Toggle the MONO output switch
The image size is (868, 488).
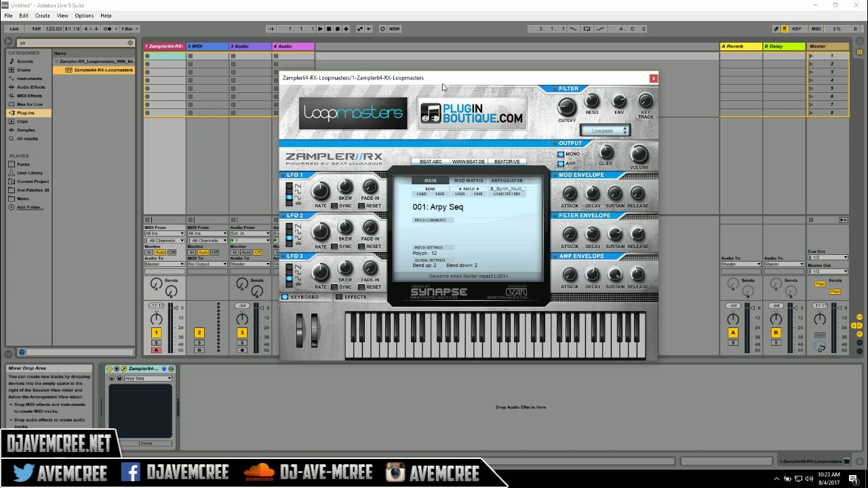coord(561,155)
